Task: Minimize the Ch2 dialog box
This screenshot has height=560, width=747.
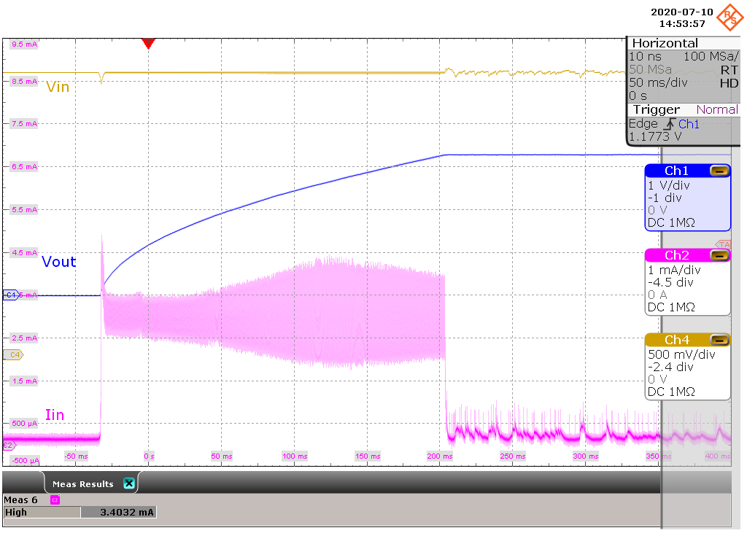Action: [x=721, y=255]
